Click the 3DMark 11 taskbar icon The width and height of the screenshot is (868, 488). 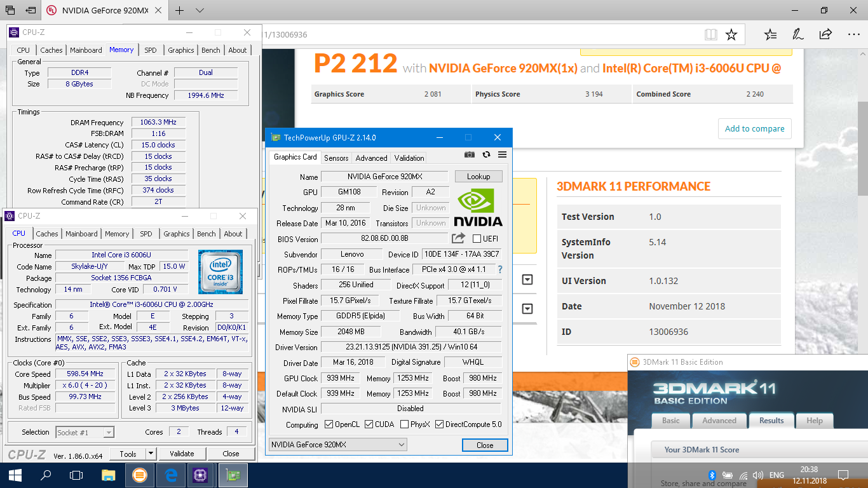point(139,475)
